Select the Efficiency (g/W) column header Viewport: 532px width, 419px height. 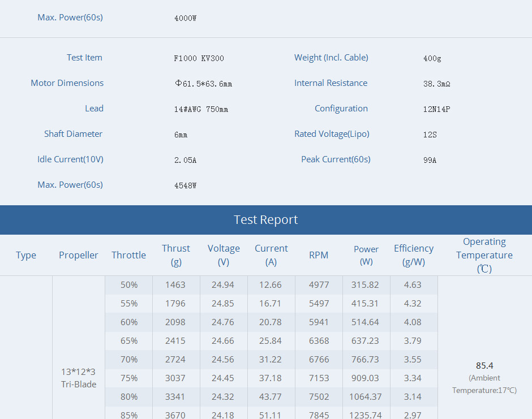414,255
